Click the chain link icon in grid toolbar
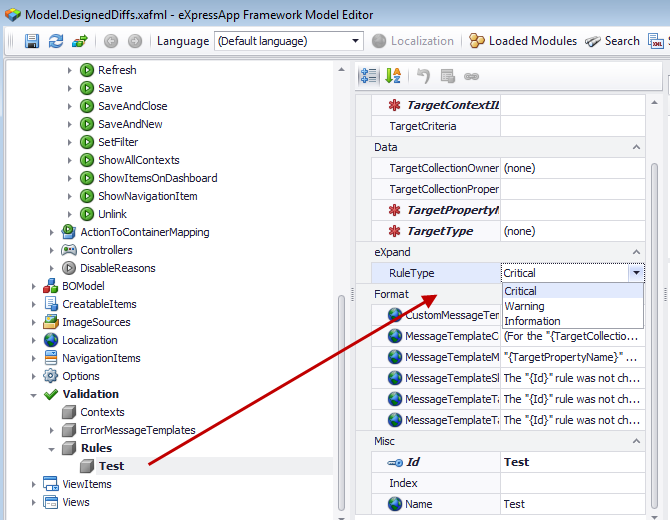670x520 pixels. tap(471, 76)
